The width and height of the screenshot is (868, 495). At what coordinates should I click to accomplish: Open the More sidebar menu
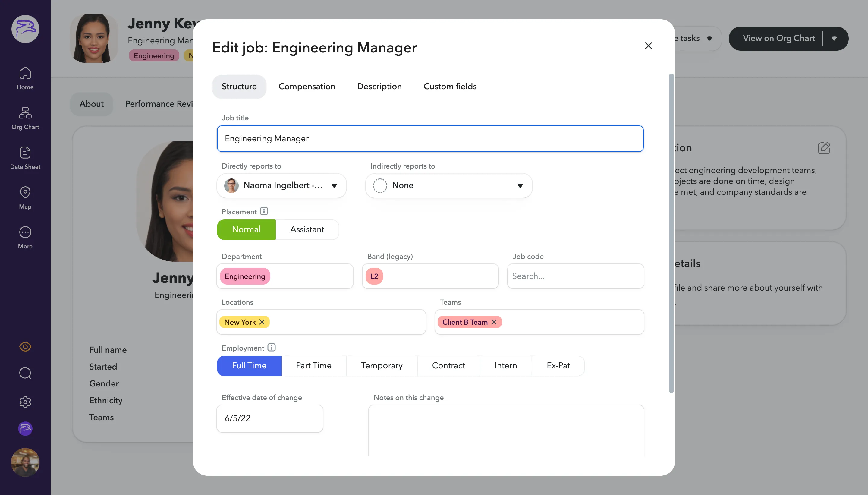(25, 237)
